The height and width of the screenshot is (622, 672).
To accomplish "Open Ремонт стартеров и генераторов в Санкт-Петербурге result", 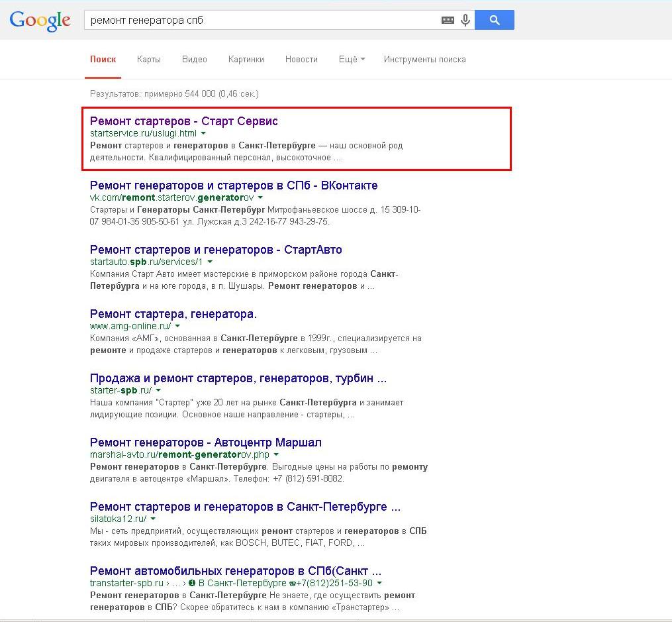I will (x=245, y=507).
